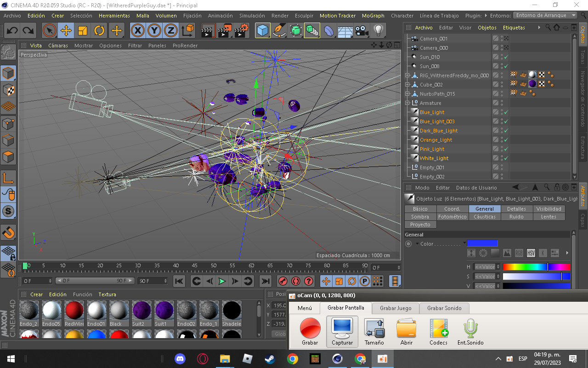
Task: Click the Redo arrow icon
Action: coord(28,31)
